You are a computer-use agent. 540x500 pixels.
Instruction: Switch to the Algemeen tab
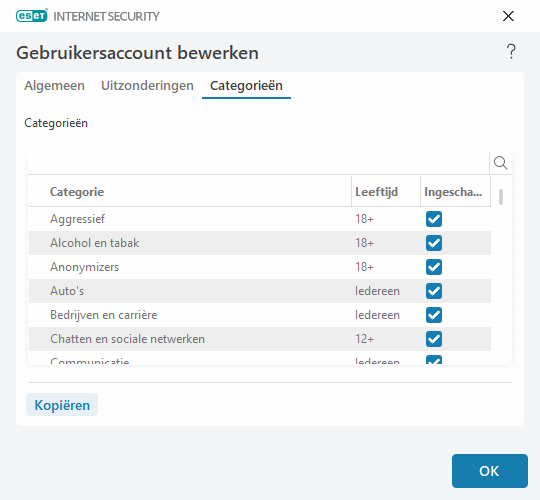[54, 85]
